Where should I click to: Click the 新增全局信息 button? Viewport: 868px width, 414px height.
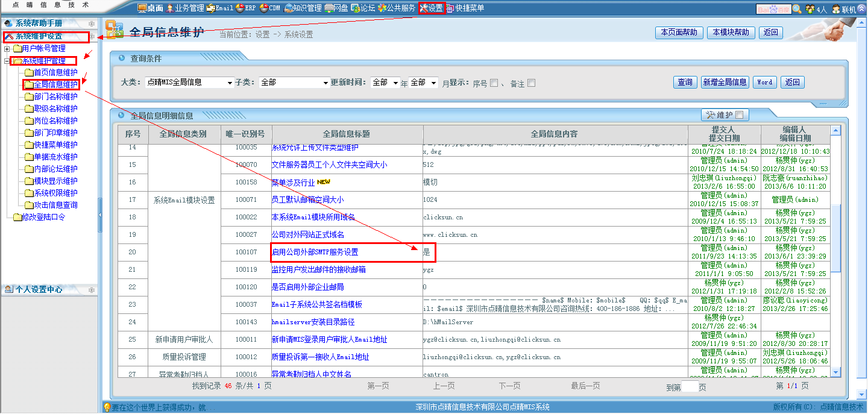click(x=725, y=83)
